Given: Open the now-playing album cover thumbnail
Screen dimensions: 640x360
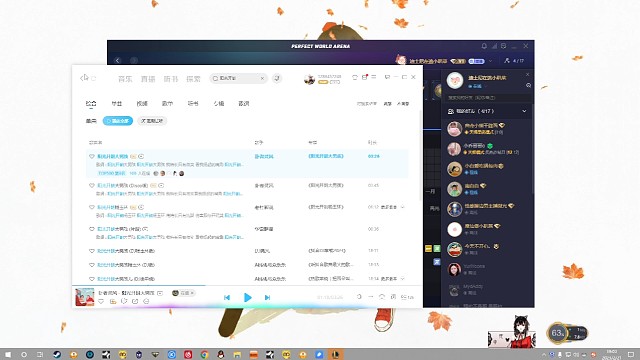Looking at the screenshot, I should (84, 297).
